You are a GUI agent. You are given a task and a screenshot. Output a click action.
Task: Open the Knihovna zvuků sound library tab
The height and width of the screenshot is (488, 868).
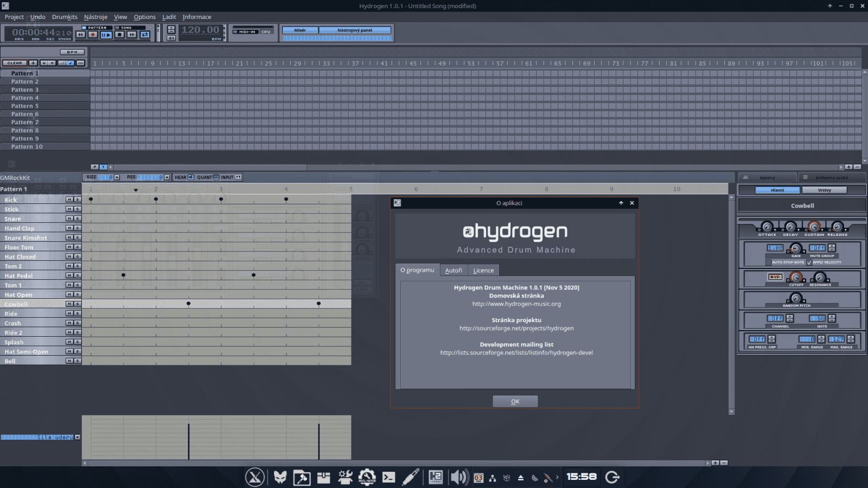click(832, 177)
